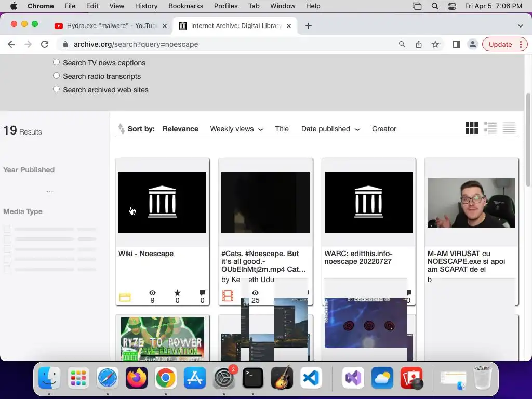Sort results by Creator
Viewport: 532px width, 399px height.
[x=384, y=129]
